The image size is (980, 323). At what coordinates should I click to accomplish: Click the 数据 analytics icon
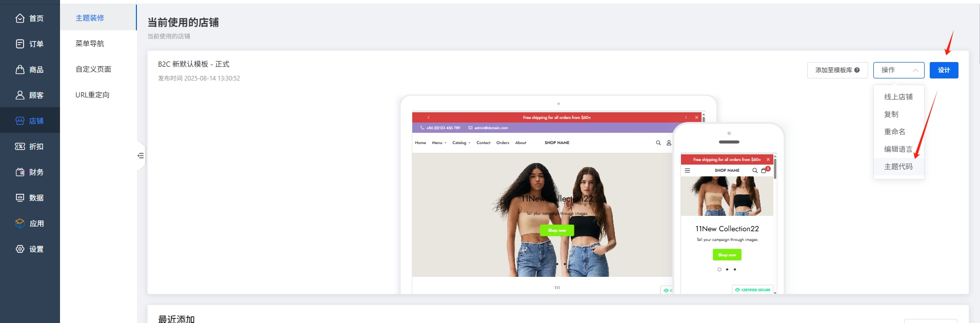pyautogui.click(x=20, y=198)
